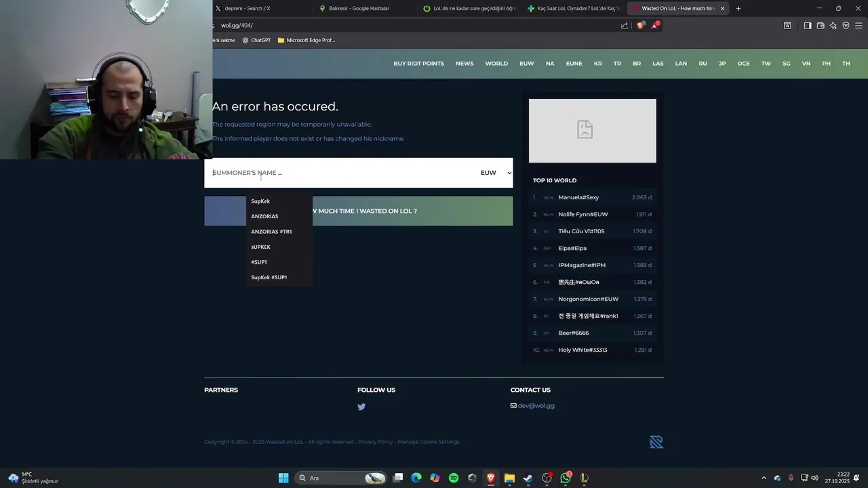Screen dimensions: 868x488
Task: Click the microphone tray icon
Action: [x=791, y=478]
